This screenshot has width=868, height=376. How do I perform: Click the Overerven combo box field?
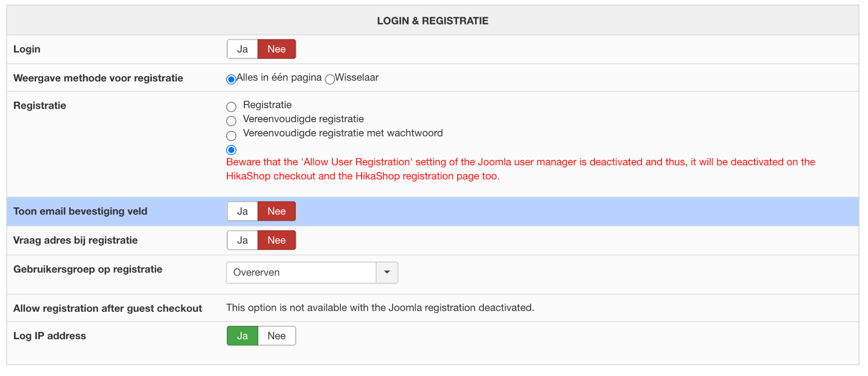coord(301,272)
